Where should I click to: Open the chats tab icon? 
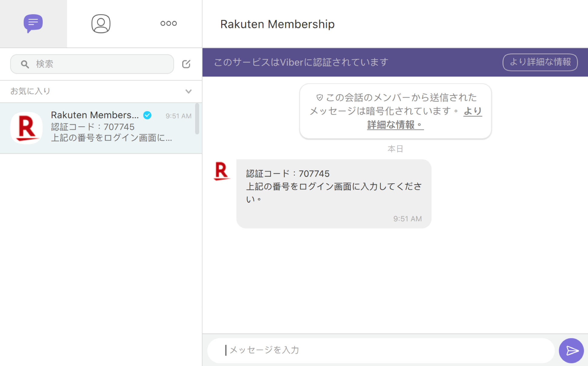(x=33, y=23)
